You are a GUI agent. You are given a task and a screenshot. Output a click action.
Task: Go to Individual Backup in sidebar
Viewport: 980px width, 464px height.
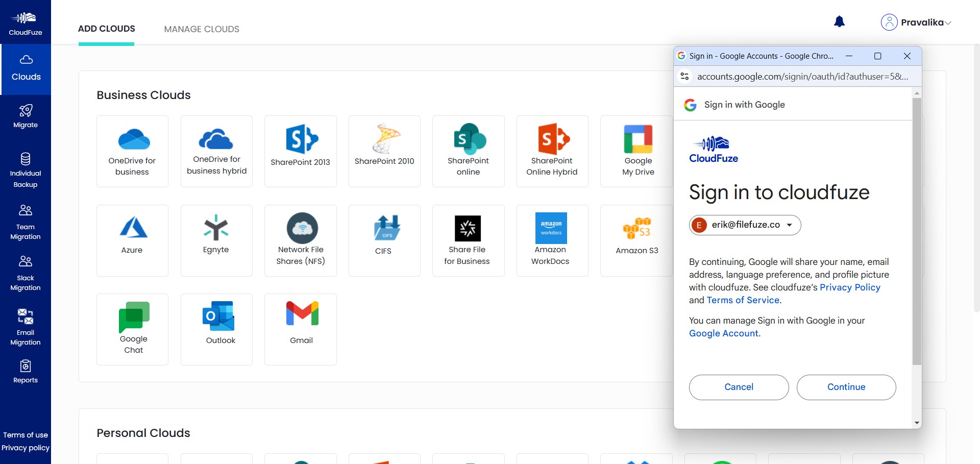(x=26, y=170)
